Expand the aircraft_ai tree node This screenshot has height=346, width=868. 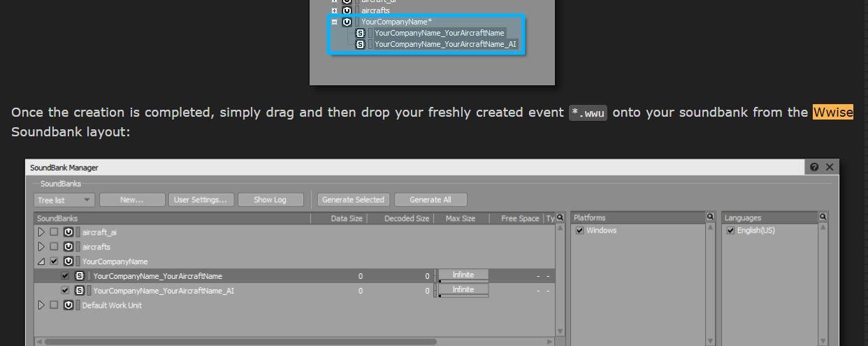pyautogui.click(x=41, y=232)
